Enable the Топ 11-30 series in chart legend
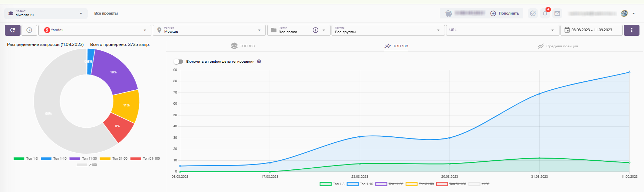Image resolution: width=644 pixels, height=192 pixels. coord(389,184)
